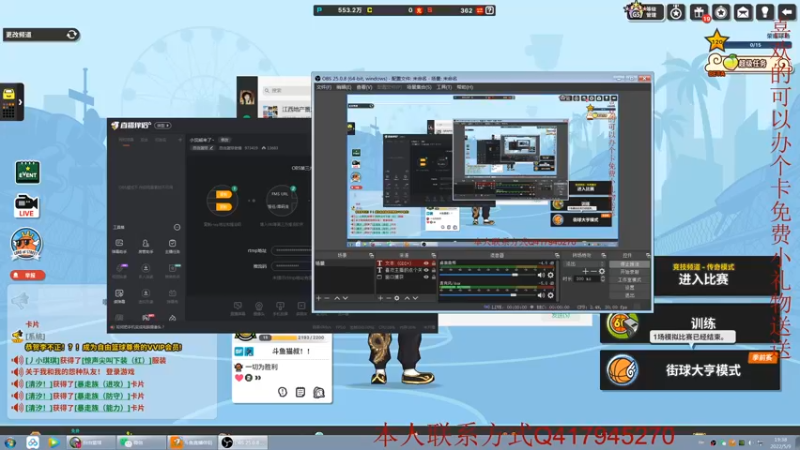Click OBS studio mode button
The height and width of the screenshot is (450, 800).
click(629, 280)
